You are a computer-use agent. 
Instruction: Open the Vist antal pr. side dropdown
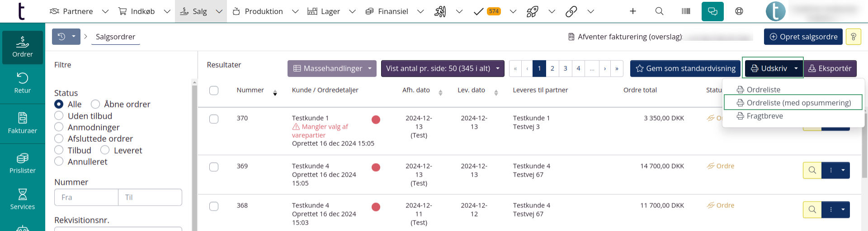pos(443,68)
